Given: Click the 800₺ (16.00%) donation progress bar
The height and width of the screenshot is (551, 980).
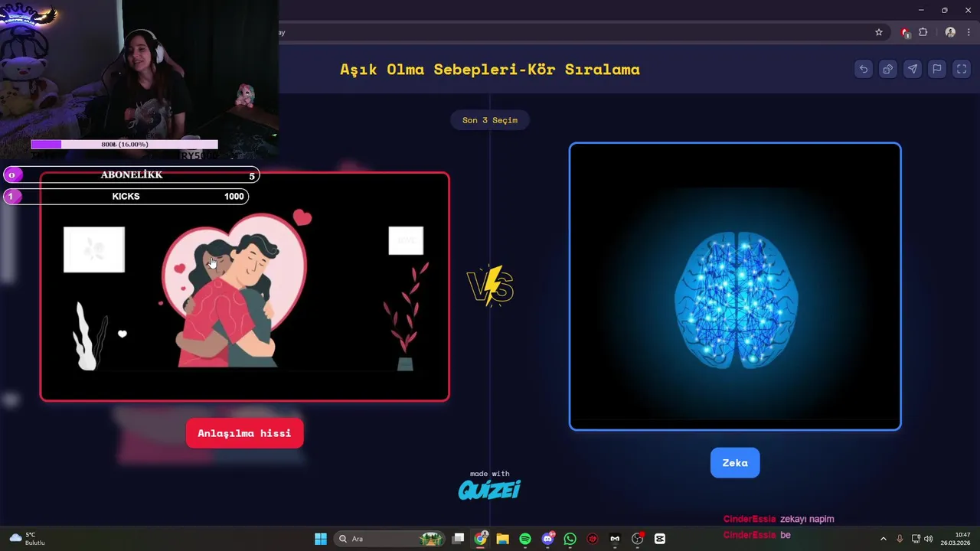Looking at the screenshot, I should (124, 144).
